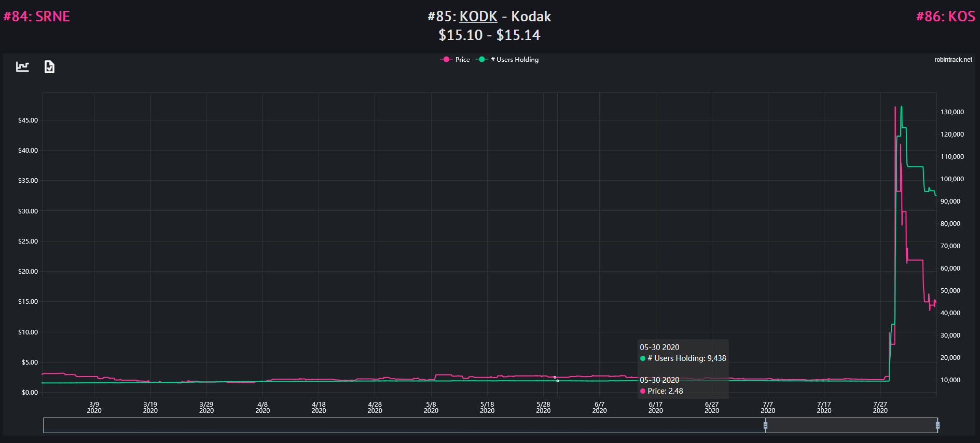Click the 7/27 2020 date axis label
980x443 pixels.
point(880,408)
